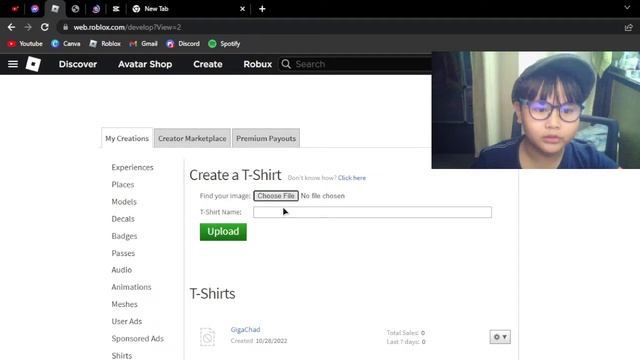Select Places in the sidebar
The height and width of the screenshot is (360, 640).
tap(123, 184)
